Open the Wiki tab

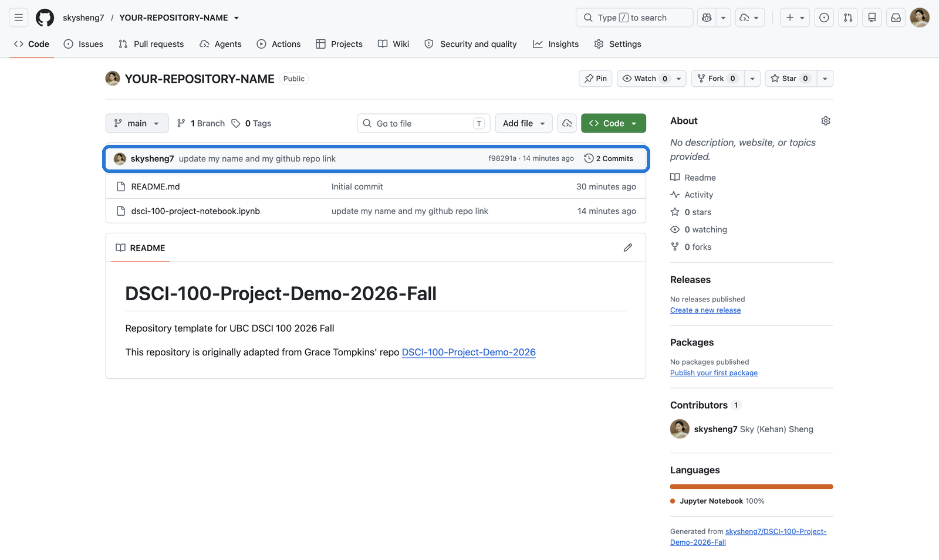(x=394, y=44)
